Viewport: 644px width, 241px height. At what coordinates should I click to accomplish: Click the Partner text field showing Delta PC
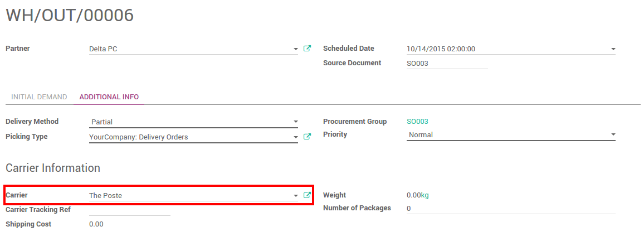coord(189,49)
